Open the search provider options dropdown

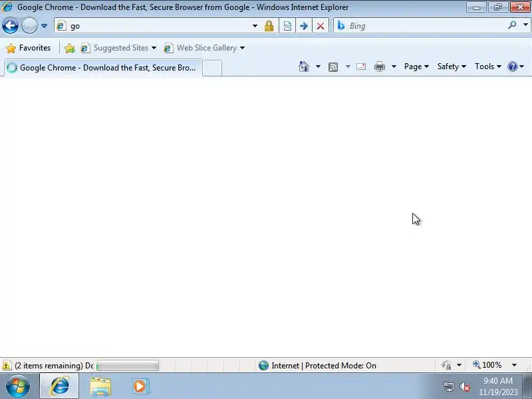click(525, 25)
